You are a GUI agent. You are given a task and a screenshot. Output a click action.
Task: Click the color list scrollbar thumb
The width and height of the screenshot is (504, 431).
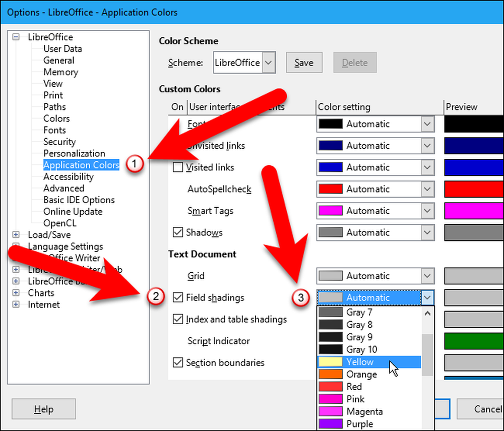[427, 355]
